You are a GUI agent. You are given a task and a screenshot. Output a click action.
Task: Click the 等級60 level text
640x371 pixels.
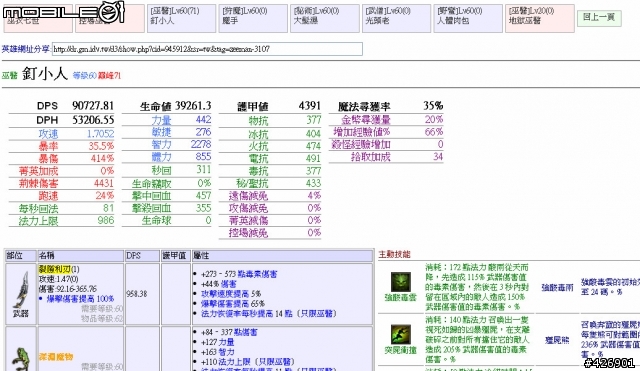click(84, 76)
